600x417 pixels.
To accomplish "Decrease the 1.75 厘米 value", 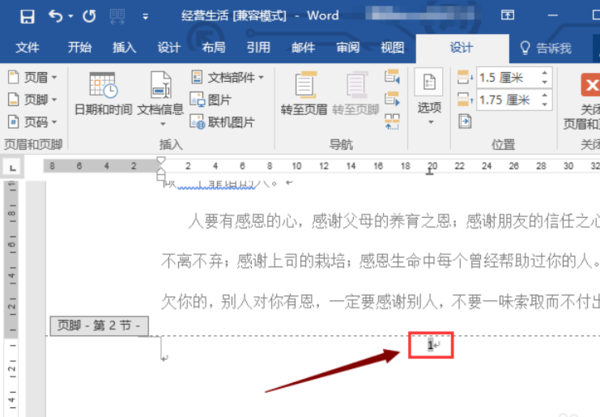I will [545, 104].
